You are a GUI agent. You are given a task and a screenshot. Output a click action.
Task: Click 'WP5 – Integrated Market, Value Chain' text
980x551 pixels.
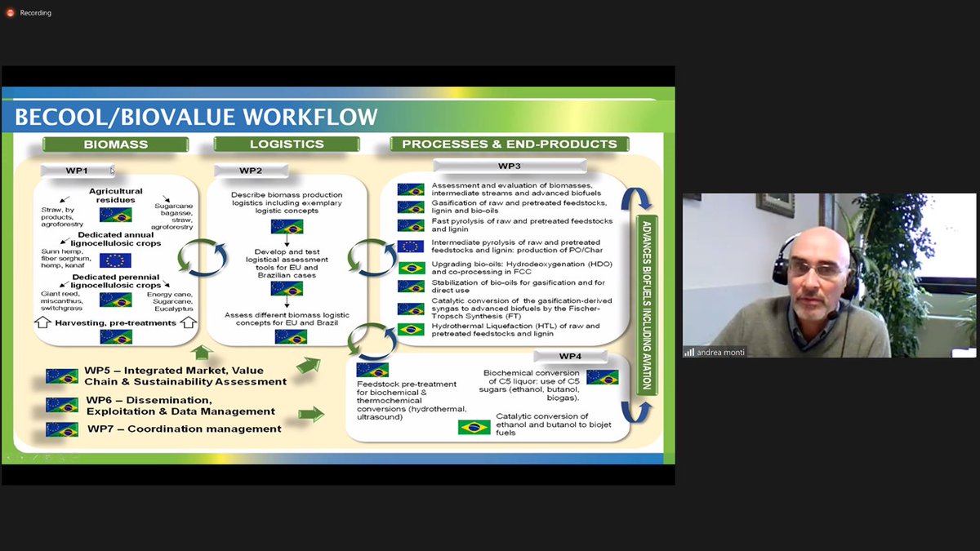[x=185, y=376]
